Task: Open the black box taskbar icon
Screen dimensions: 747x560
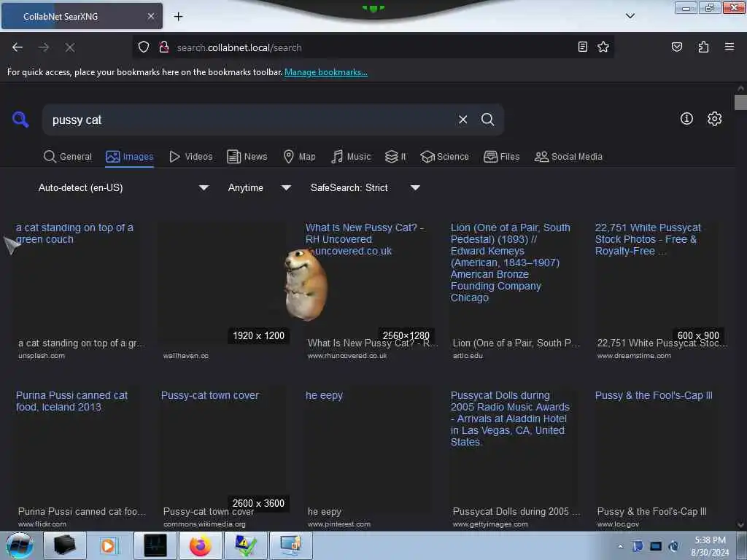Action: point(64,545)
